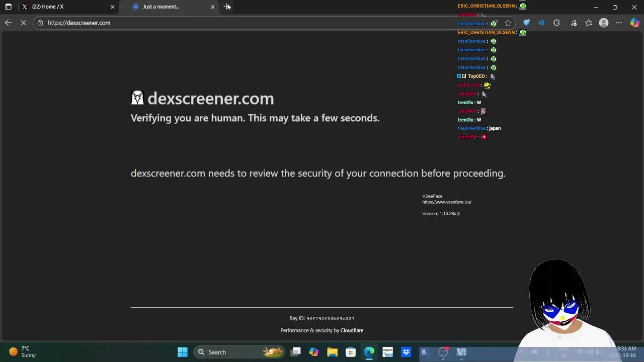Open the browser profile avatar
The image size is (644, 362).
click(604, 23)
